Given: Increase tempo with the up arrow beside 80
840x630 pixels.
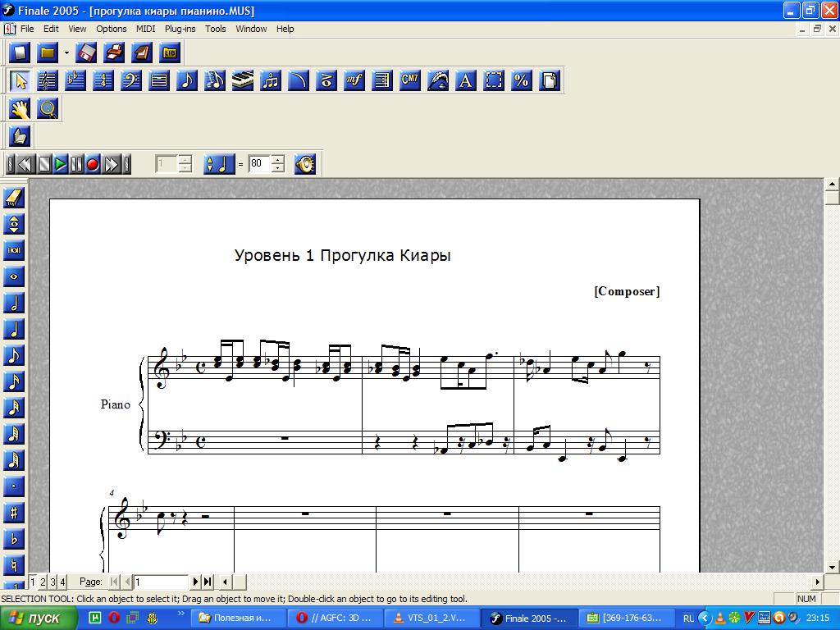Looking at the screenshot, I should coord(278,159).
